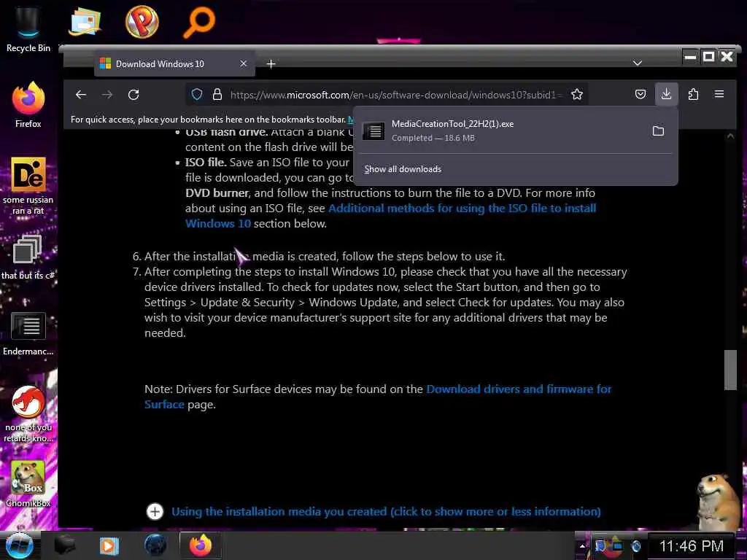Screen dimensions: 747x560
Task: Click the padlock site security icon
Action: tap(217, 94)
